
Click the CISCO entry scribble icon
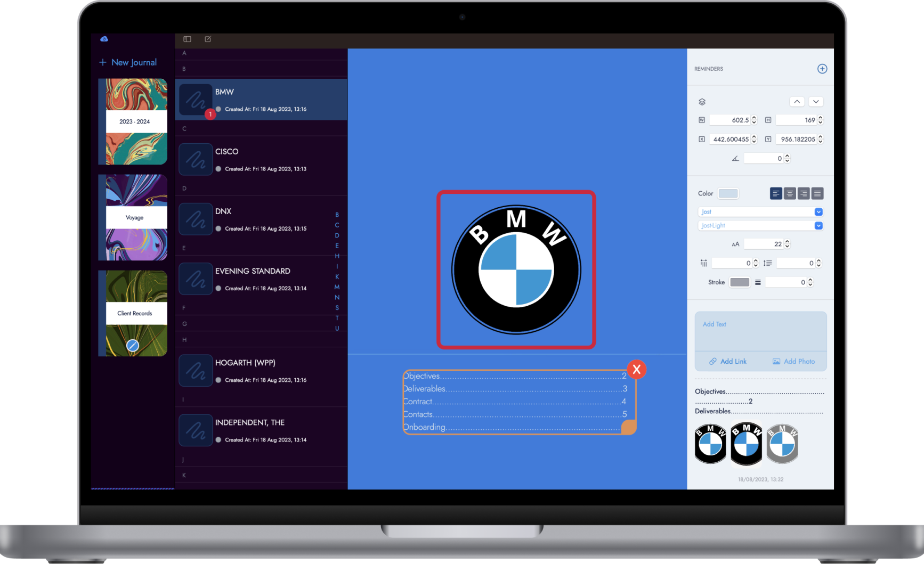point(196,159)
